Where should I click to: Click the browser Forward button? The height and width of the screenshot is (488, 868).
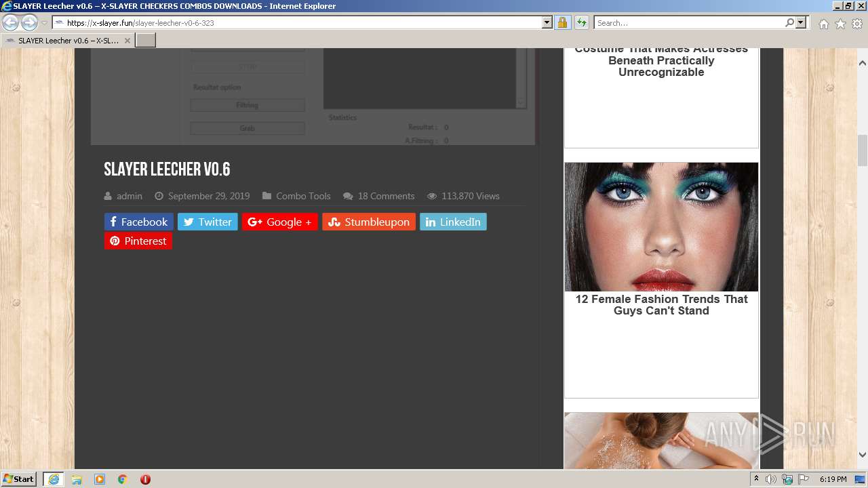29,23
